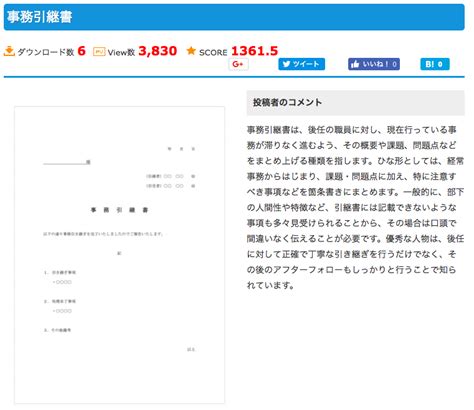The height and width of the screenshot is (410, 474).
Task: Click the ダウンロード数 label
Action: (x=46, y=52)
